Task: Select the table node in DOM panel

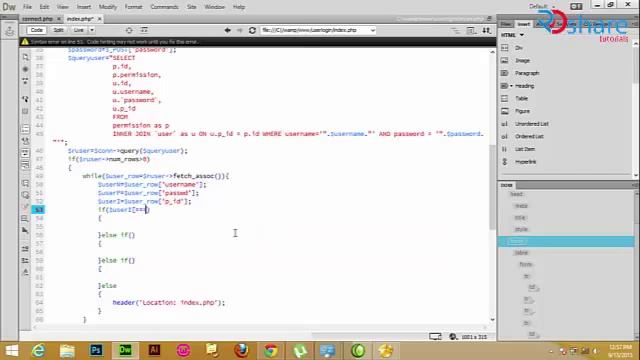Action: (x=521, y=253)
